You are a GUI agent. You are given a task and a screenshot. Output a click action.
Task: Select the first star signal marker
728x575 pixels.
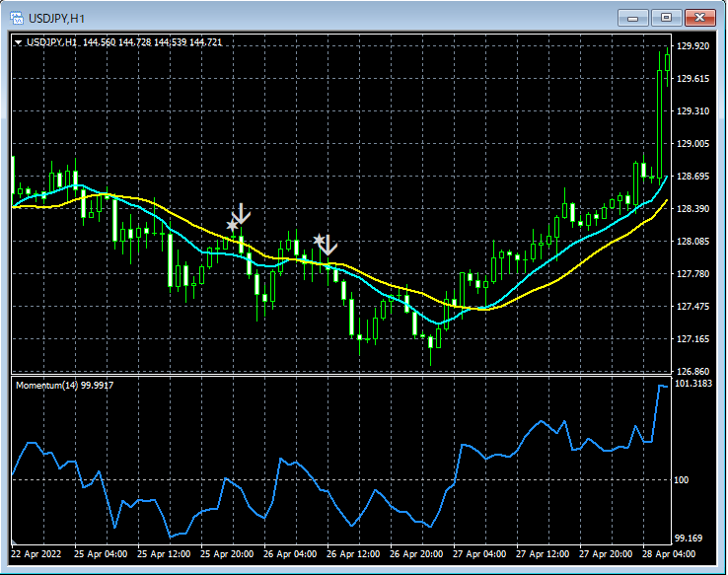coord(232,226)
